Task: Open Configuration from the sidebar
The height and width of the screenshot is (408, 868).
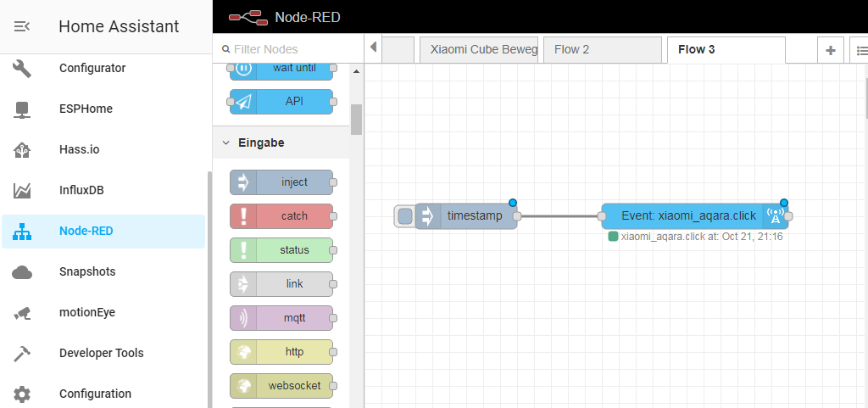Action: pyautogui.click(x=103, y=394)
